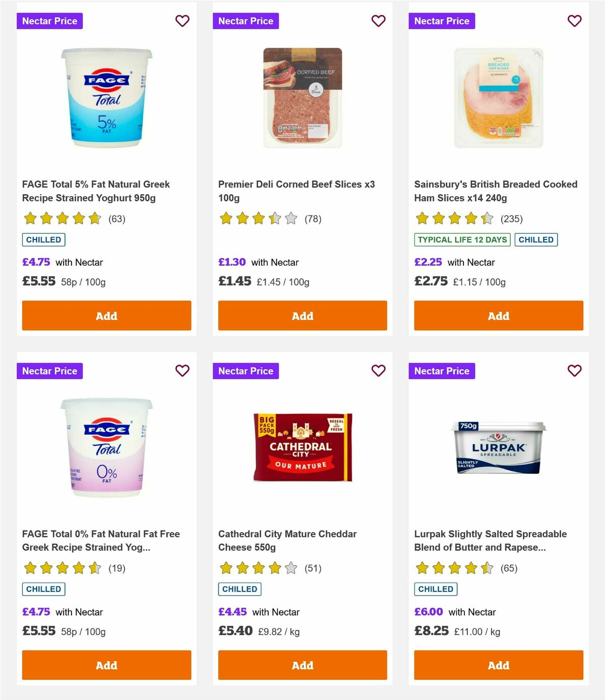Click the £4.75 with Nectar price label
605x700 pixels.
coord(35,262)
